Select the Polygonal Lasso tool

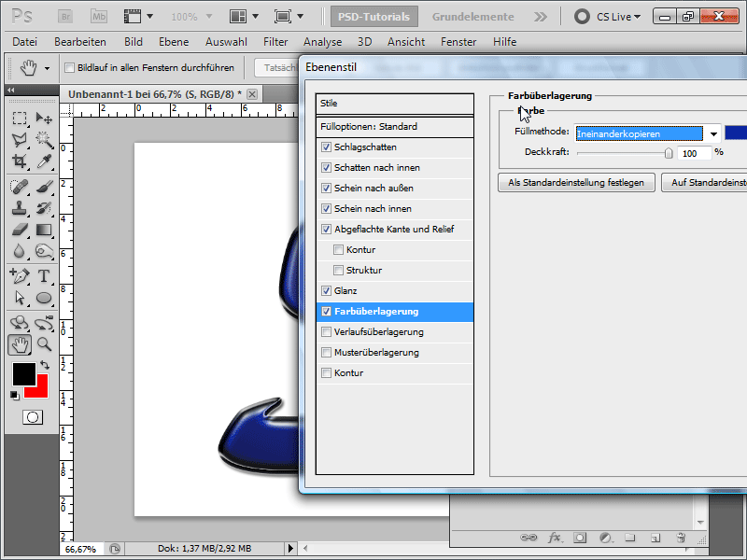coord(19,139)
